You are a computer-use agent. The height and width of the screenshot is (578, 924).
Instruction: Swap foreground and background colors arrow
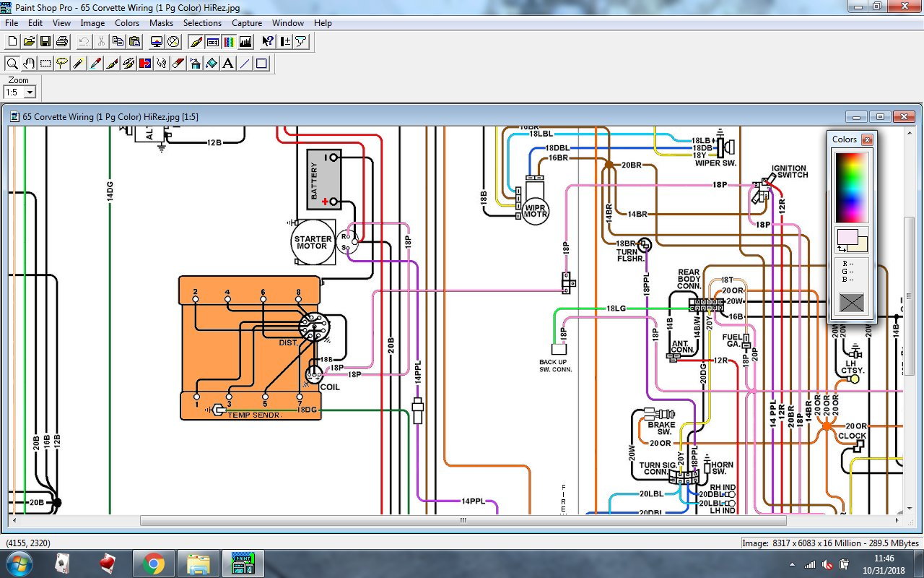pyautogui.click(x=841, y=249)
